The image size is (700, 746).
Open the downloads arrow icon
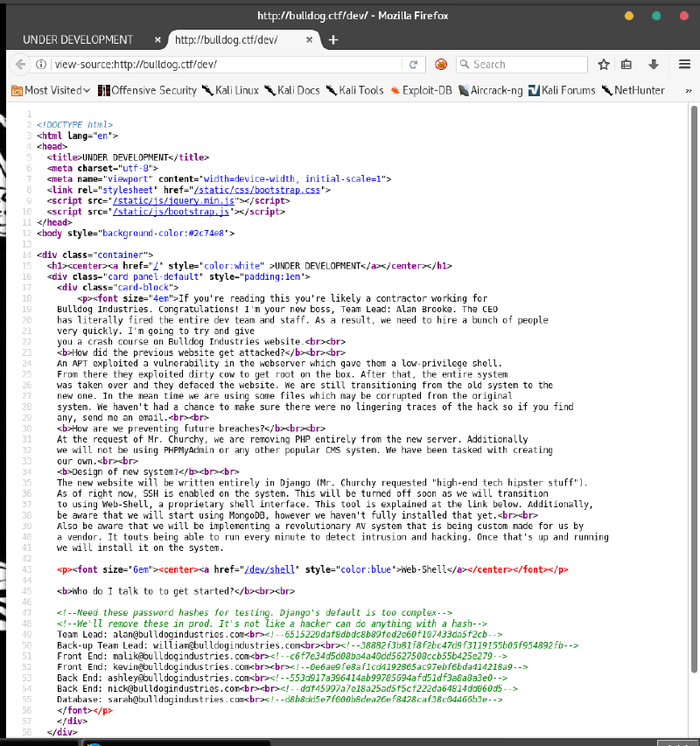(x=653, y=64)
